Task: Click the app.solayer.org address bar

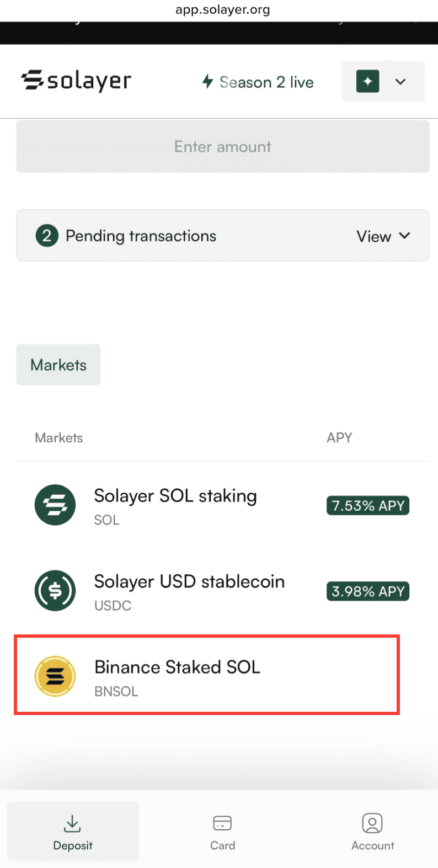Action: [222, 9]
